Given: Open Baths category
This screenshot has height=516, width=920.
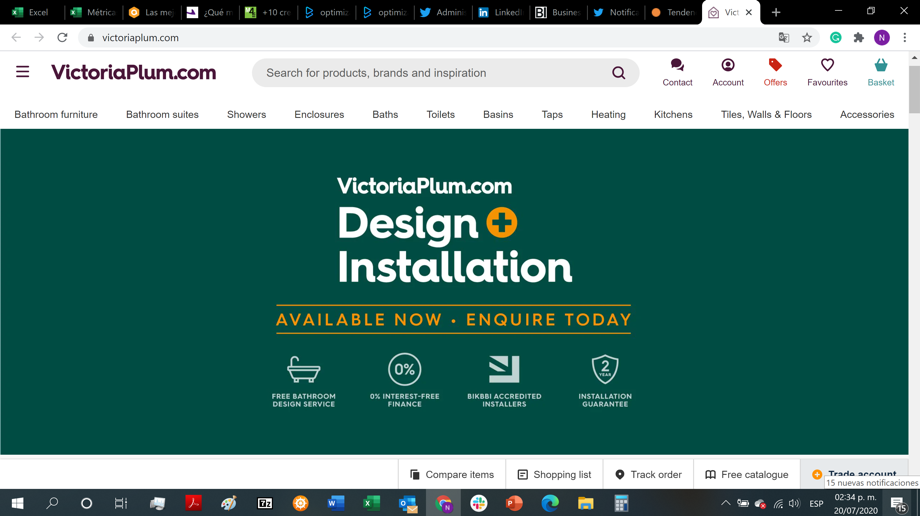Looking at the screenshot, I should [x=385, y=114].
